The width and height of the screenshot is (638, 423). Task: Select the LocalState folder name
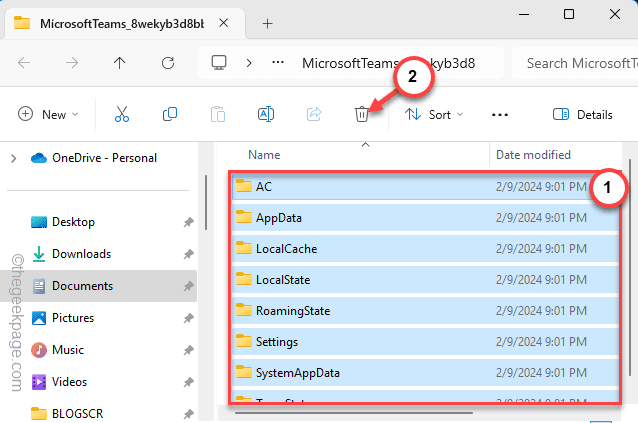(x=283, y=279)
